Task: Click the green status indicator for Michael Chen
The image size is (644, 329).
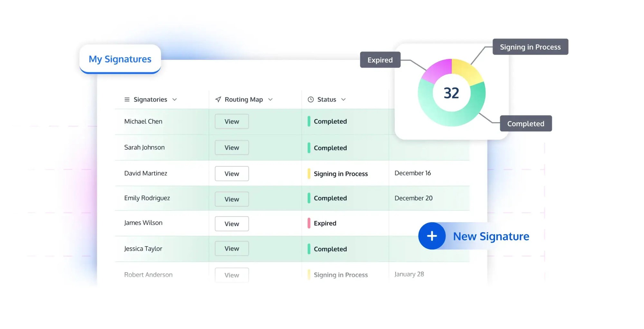Action: 309,121
